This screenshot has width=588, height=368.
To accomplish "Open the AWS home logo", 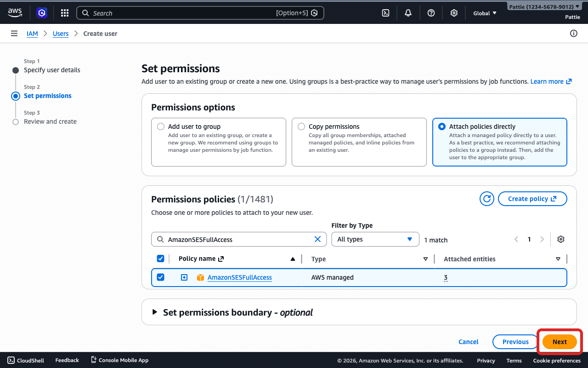I will (15, 13).
